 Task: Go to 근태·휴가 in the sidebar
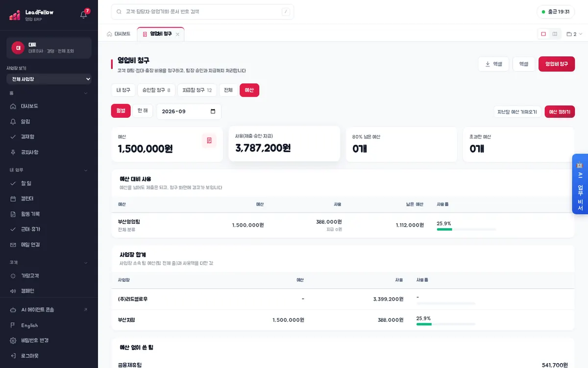(49, 229)
